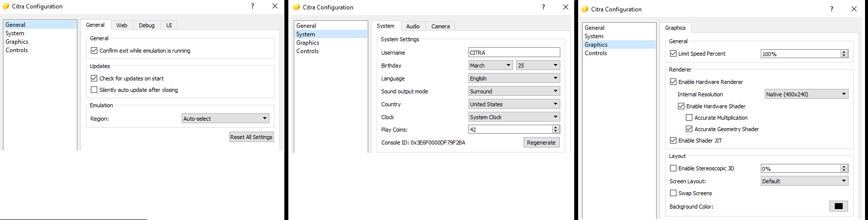Switch to the Debug tab
868x220 pixels.
147,25
